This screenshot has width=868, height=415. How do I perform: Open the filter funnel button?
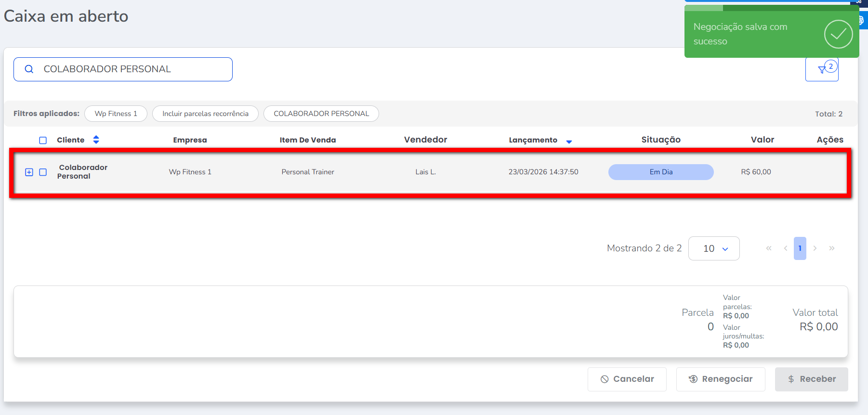tap(822, 70)
